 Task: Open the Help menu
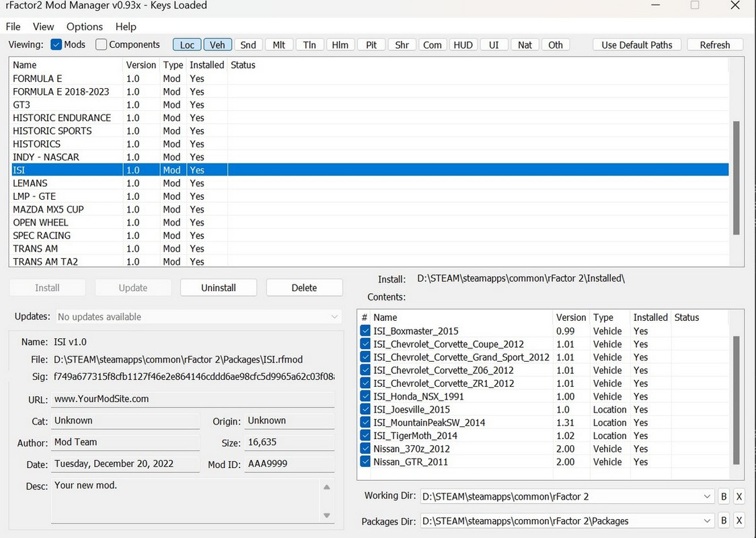coord(126,26)
